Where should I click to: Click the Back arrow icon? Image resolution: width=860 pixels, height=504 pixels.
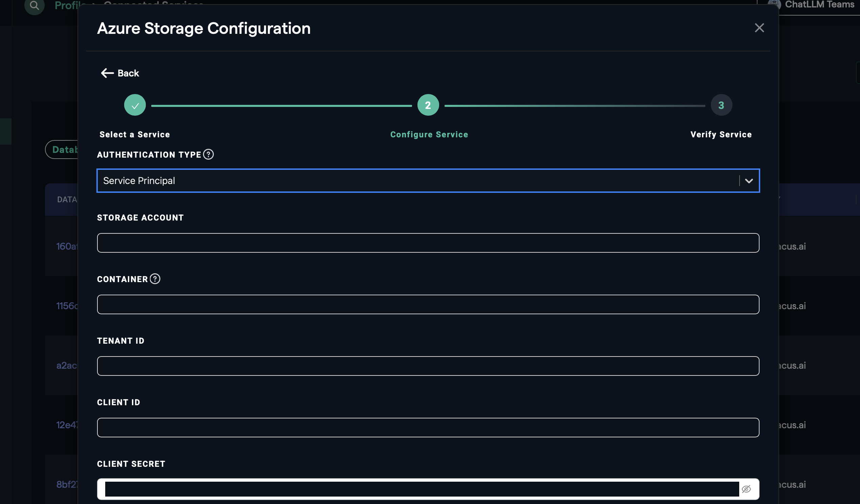pyautogui.click(x=107, y=73)
